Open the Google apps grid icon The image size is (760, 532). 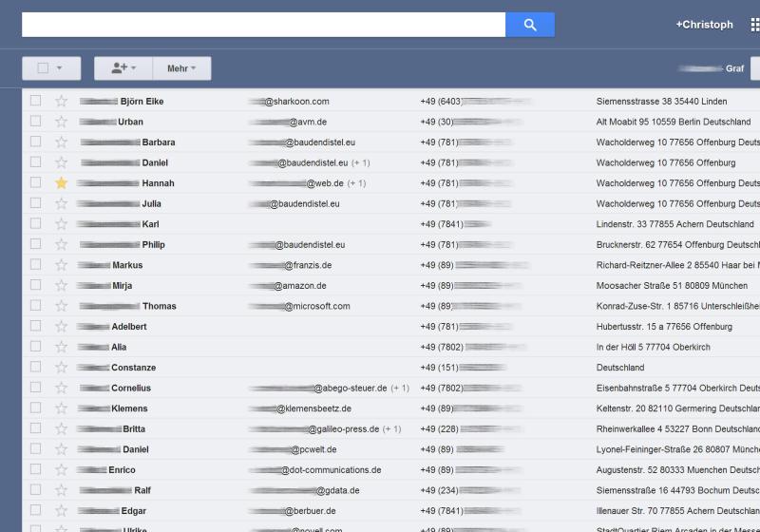(x=754, y=25)
